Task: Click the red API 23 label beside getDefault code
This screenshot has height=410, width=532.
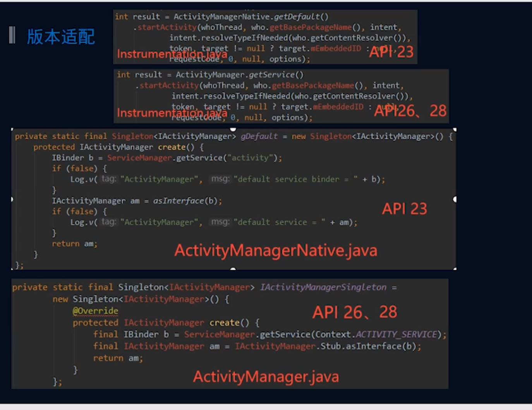Action: pos(391,52)
